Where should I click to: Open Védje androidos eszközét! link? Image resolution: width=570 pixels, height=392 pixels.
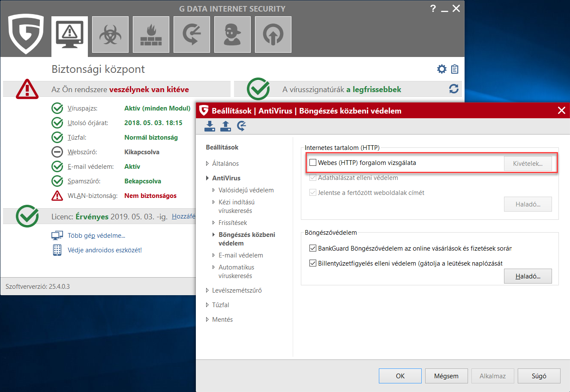105,250
